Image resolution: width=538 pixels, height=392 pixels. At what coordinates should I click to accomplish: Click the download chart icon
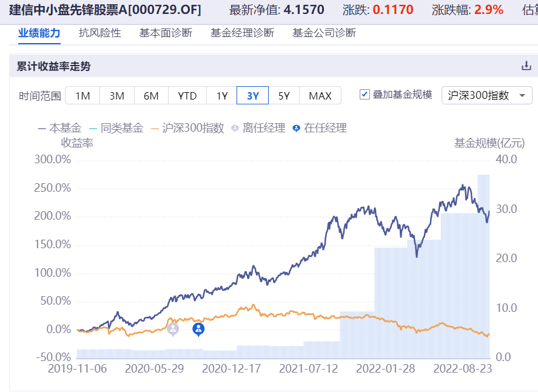(526, 66)
